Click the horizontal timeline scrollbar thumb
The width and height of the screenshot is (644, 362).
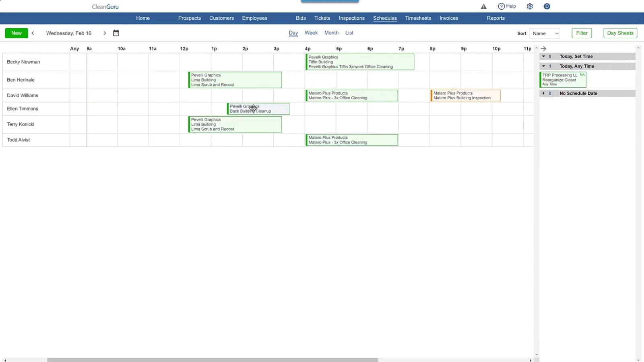click(213, 360)
